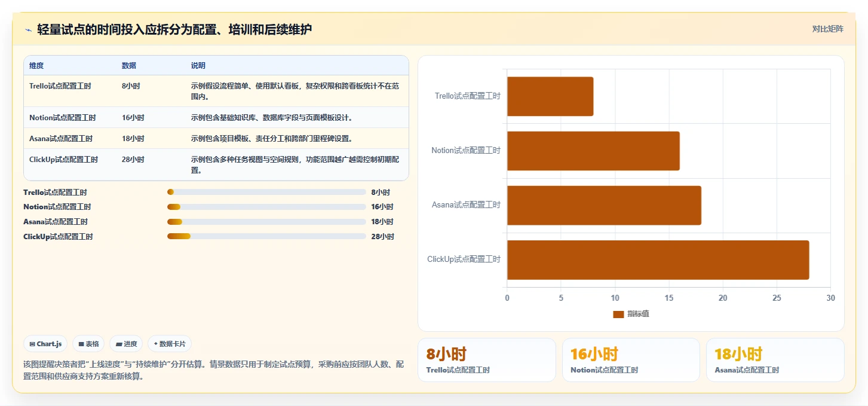Select the 8小时 cell in the table
This screenshot has height=406, width=868.
coord(131,86)
